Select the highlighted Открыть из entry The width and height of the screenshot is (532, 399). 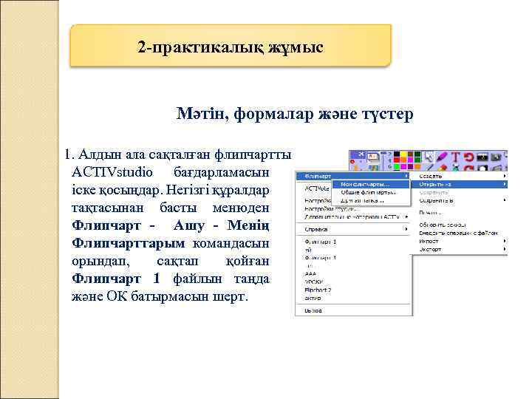tap(459, 184)
